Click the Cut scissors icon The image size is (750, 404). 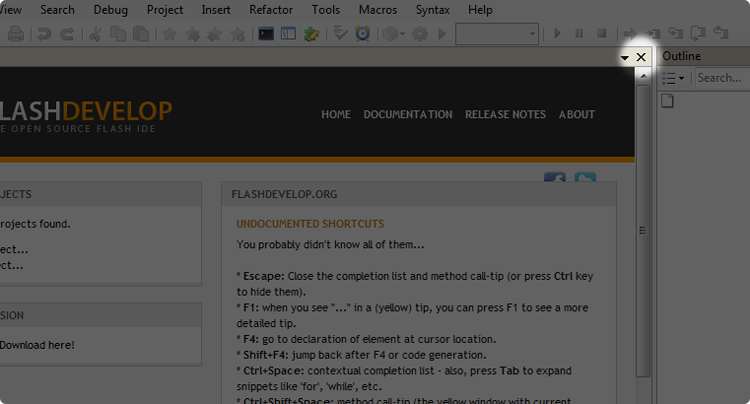click(x=95, y=34)
